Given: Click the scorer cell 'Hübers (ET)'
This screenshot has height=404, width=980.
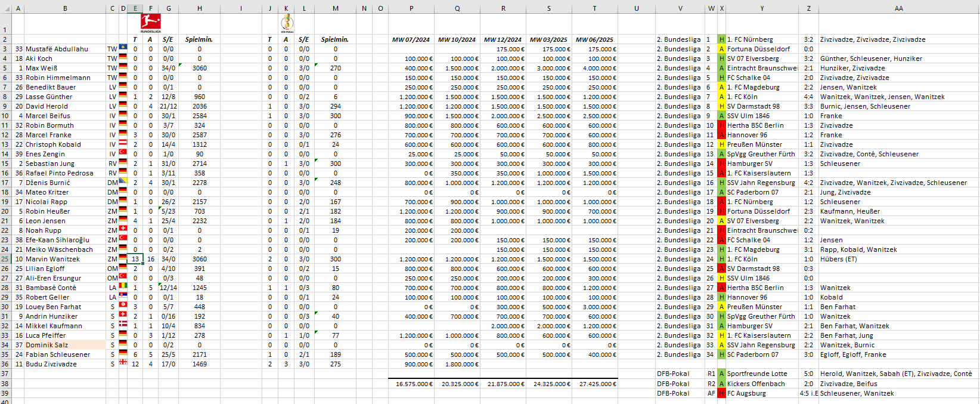Looking at the screenshot, I should pos(838,259).
